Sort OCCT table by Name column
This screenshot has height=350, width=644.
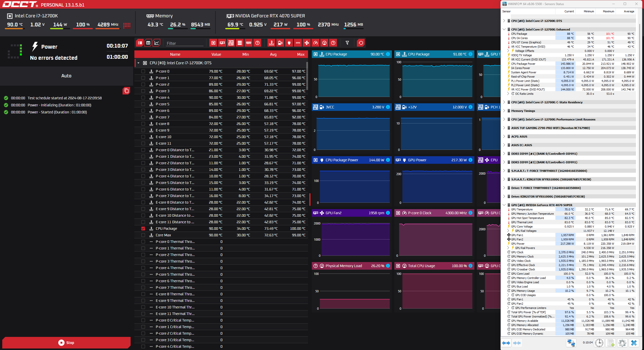click(x=175, y=54)
